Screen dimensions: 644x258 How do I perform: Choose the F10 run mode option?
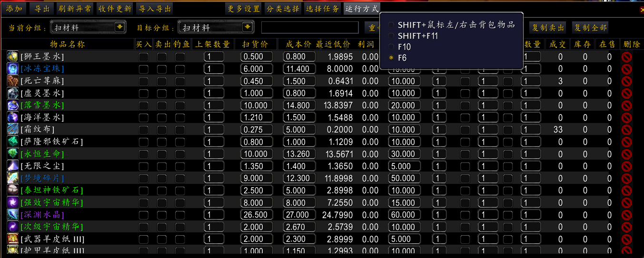pos(391,47)
